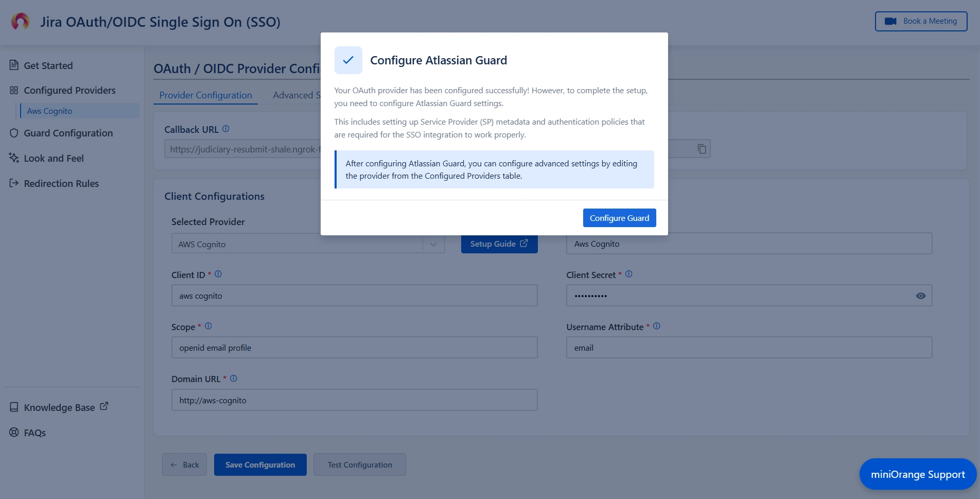Image resolution: width=980 pixels, height=499 pixels.
Task: Click Client ID info icon
Action: point(218,274)
